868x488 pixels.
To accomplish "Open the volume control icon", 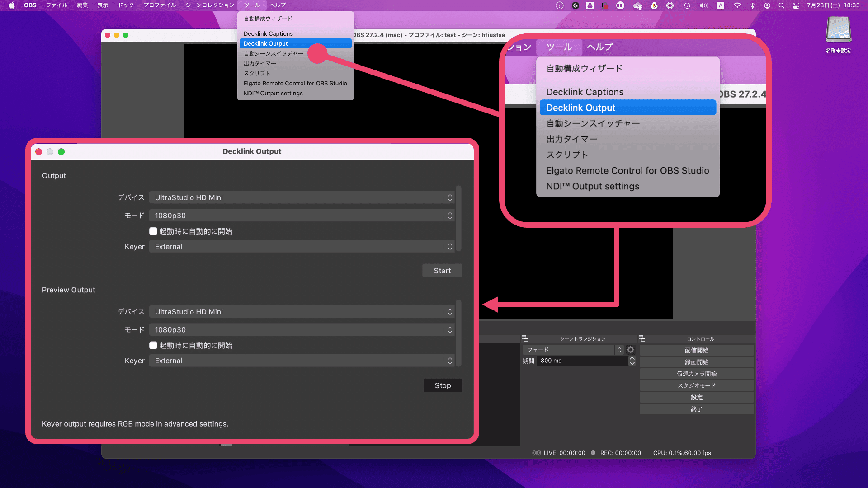I will tap(703, 5).
